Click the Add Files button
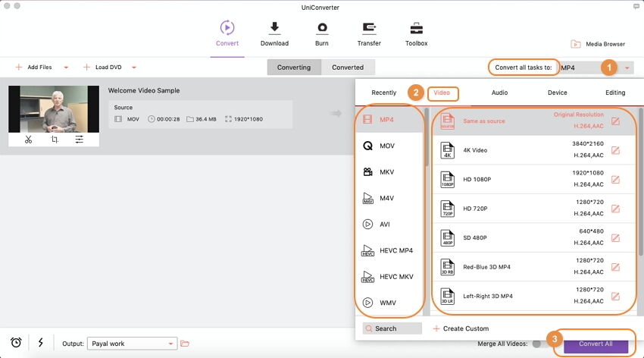Screen dimensions: 644x358 tap(33, 67)
